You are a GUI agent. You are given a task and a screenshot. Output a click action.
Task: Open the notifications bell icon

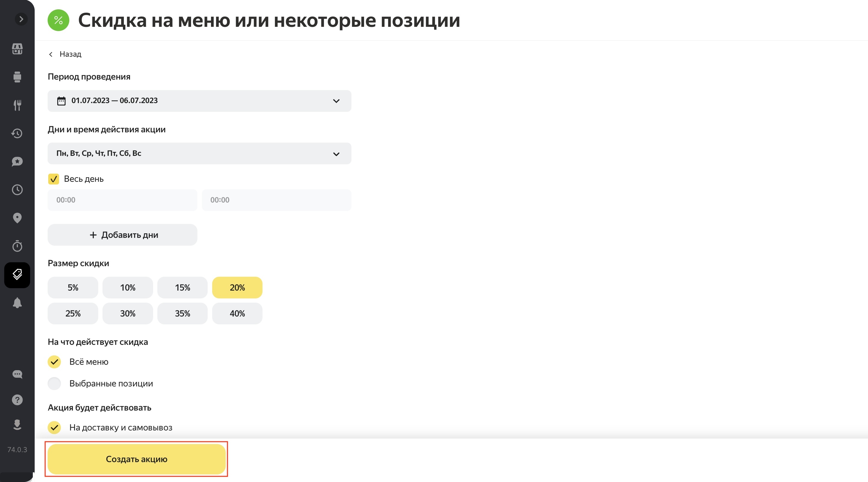coord(17,303)
